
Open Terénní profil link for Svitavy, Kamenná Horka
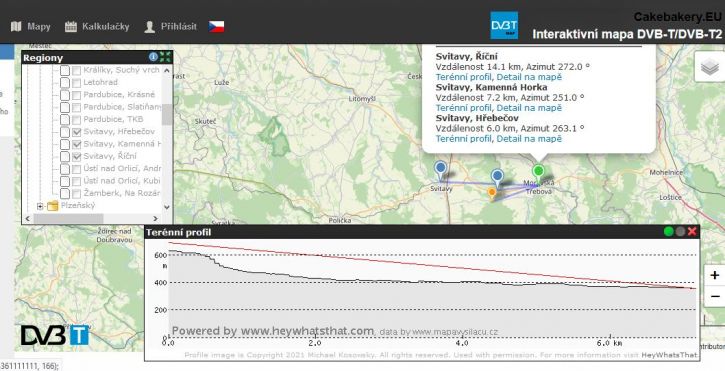(464, 108)
